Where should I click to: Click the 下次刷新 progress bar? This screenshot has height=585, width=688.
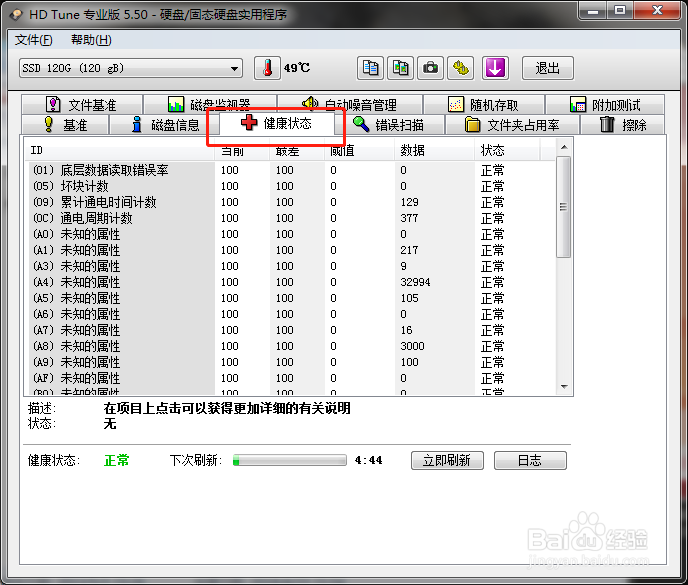coord(290,460)
